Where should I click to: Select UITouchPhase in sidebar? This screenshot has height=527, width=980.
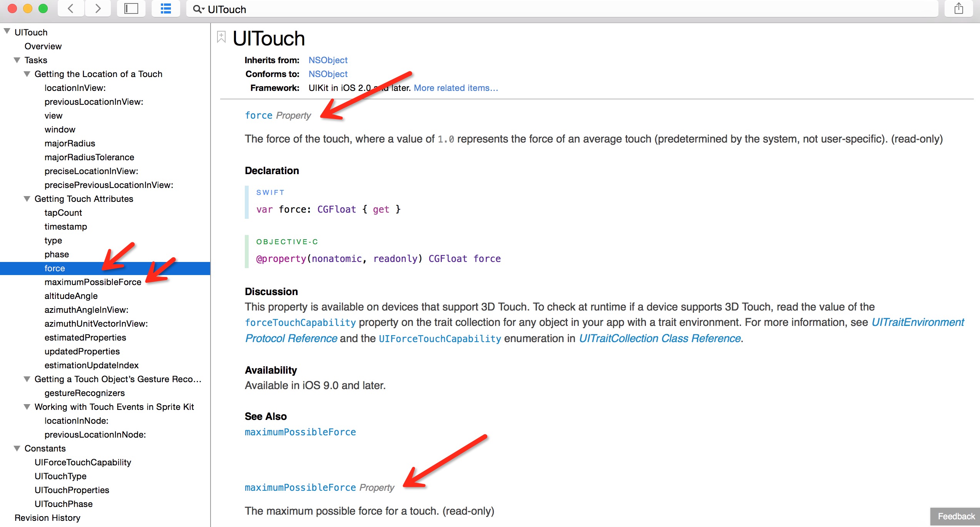pos(64,504)
